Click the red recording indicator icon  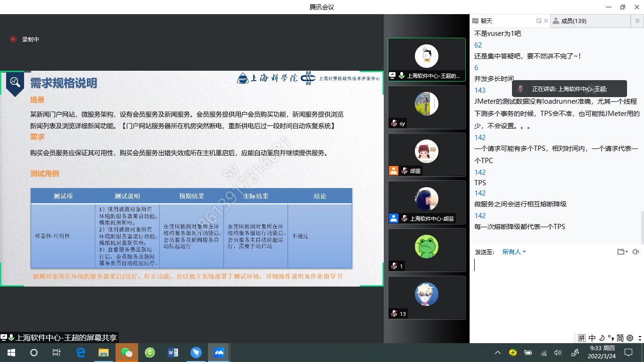tap(13, 40)
